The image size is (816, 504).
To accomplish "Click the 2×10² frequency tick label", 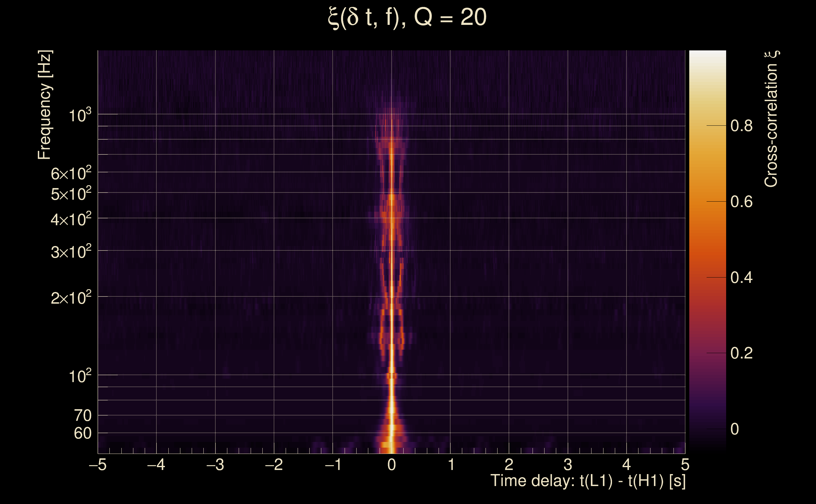I will pyautogui.click(x=71, y=298).
